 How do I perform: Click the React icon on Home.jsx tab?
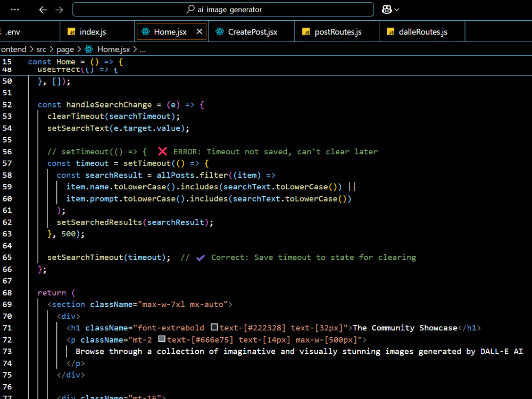pyautogui.click(x=146, y=31)
